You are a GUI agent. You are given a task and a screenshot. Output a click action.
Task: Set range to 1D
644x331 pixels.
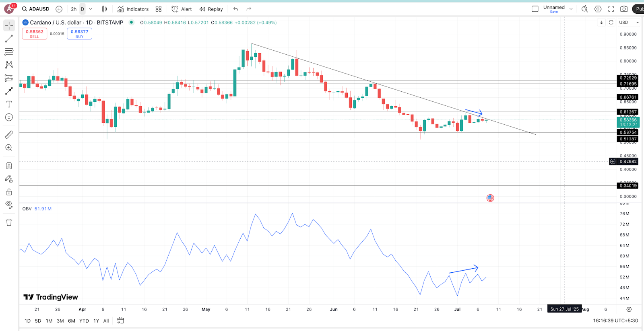(27, 321)
